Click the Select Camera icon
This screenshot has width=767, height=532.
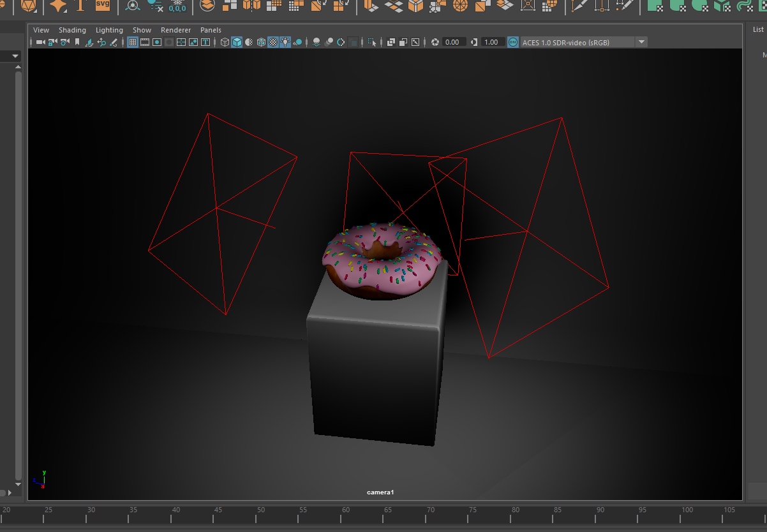tap(40, 42)
